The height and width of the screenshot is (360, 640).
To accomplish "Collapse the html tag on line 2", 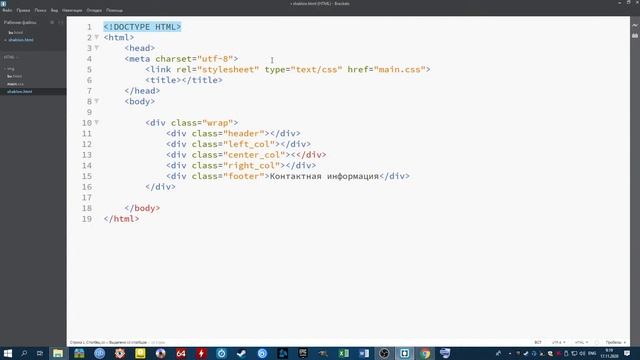I will pyautogui.click(x=97, y=37).
